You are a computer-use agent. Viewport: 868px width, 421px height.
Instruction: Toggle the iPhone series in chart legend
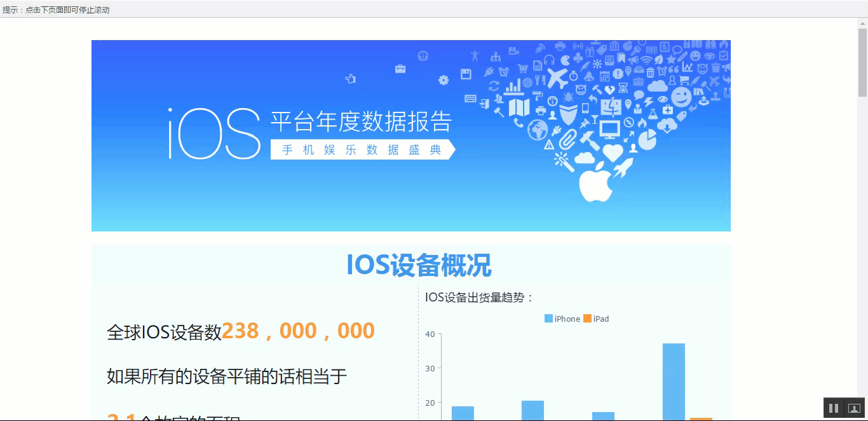[562, 319]
